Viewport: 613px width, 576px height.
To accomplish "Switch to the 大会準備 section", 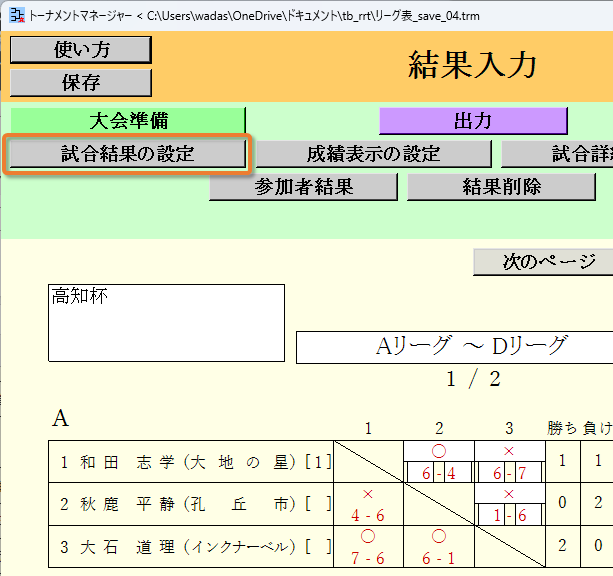I will click(x=128, y=120).
